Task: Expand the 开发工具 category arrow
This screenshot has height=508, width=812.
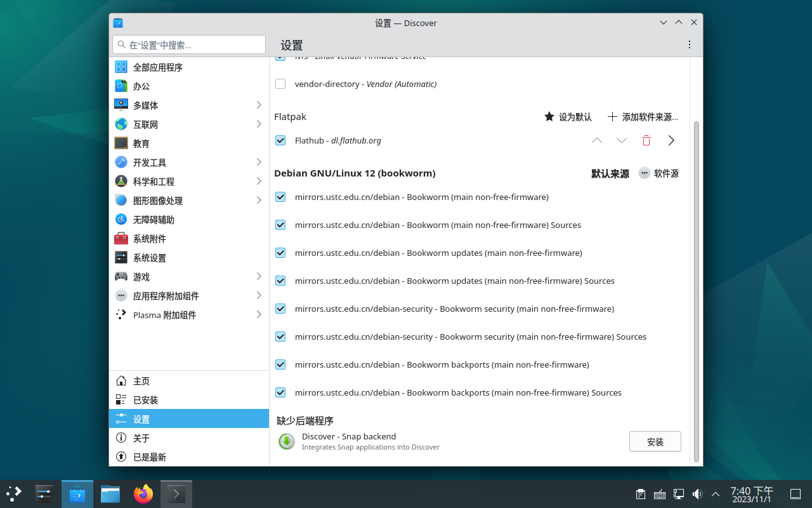Action: (259, 162)
